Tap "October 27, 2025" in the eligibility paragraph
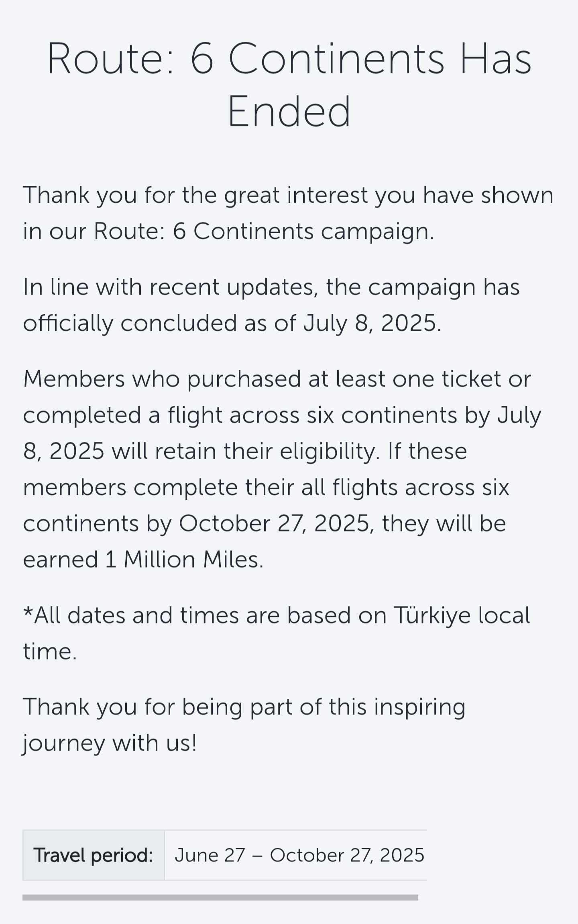The height and width of the screenshot is (924, 578). tap(274, 524)
